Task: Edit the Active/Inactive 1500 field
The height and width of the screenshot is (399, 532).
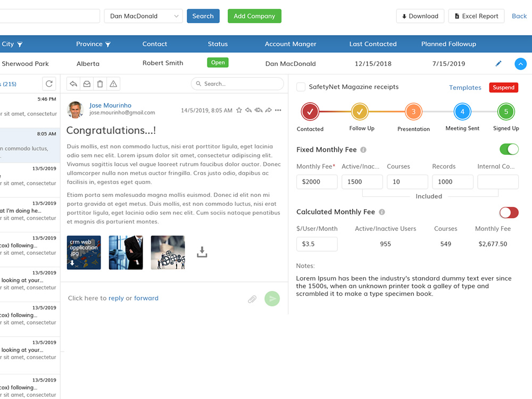Action: pyautogui.click(x=362, y=182)
